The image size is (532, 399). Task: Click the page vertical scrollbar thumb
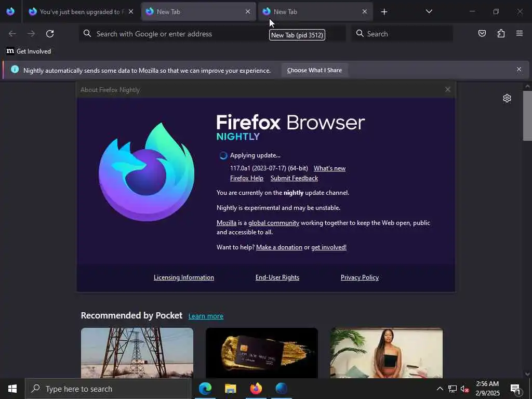[x=527, y=115]
